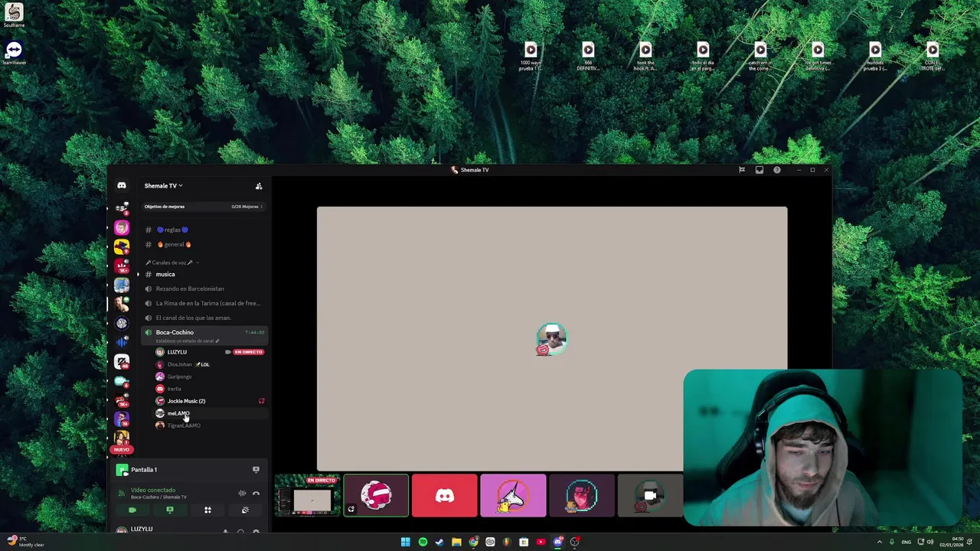Select user LUZYLU in voice channel
The height and width of the screenshot is (551, 980).
click(177, 352)
